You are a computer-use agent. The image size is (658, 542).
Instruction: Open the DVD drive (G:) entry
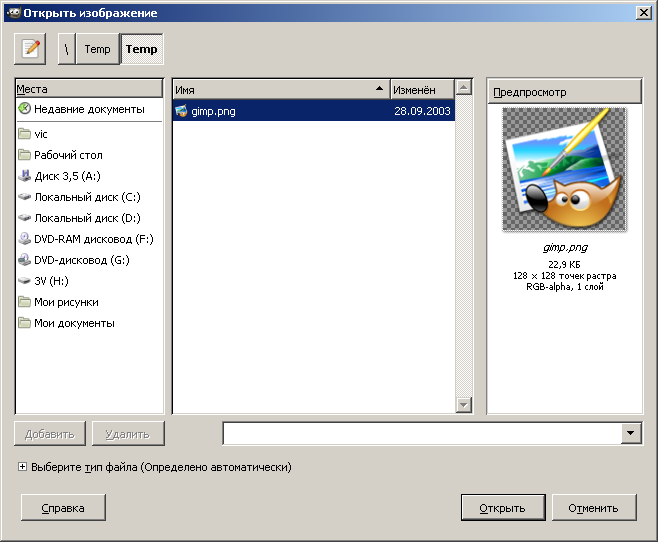[81, 260]
